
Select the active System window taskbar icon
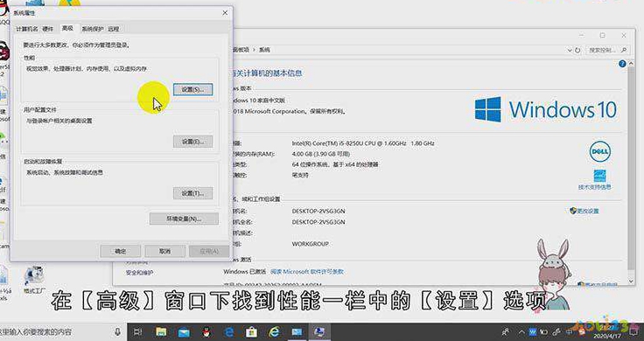pyautogui.click(x=319, y=331)
